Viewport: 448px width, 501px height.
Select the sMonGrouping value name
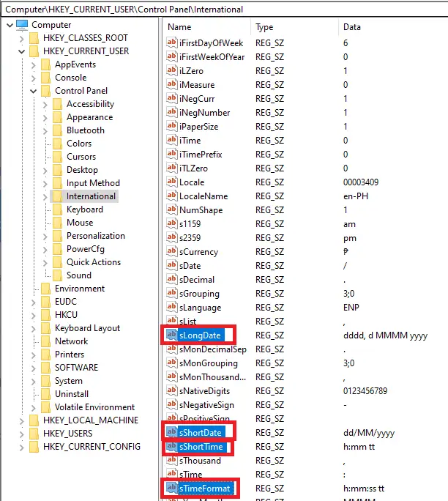(208, 363)
